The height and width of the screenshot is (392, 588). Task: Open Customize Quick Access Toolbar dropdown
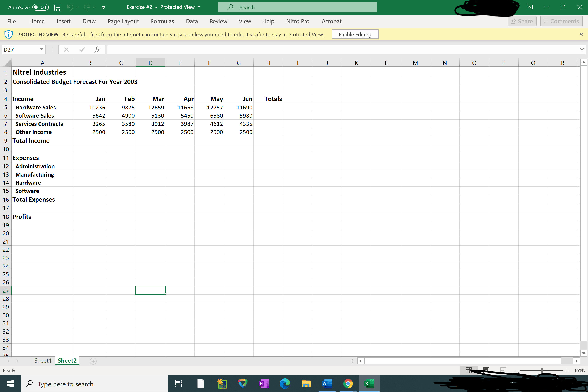pos(103,8)
